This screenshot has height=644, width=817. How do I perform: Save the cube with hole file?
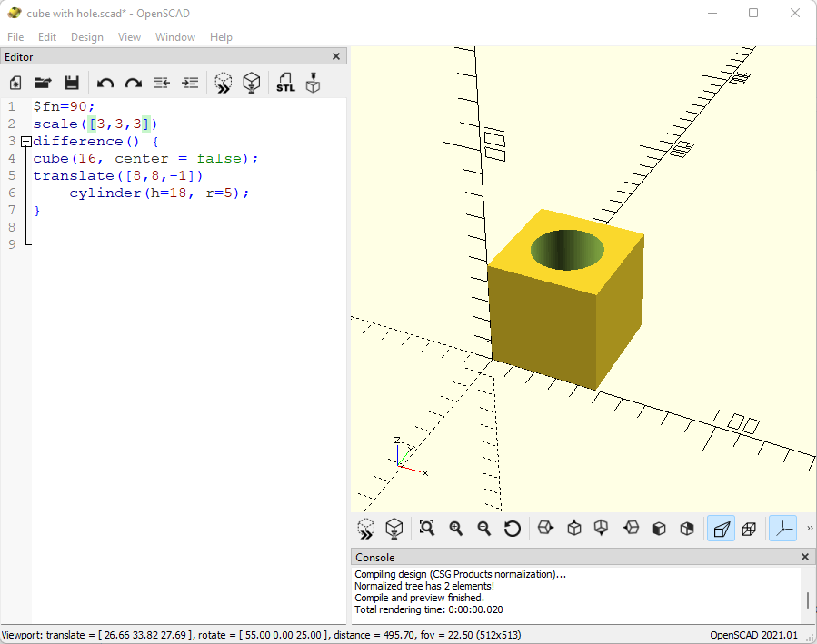[72, 83]
